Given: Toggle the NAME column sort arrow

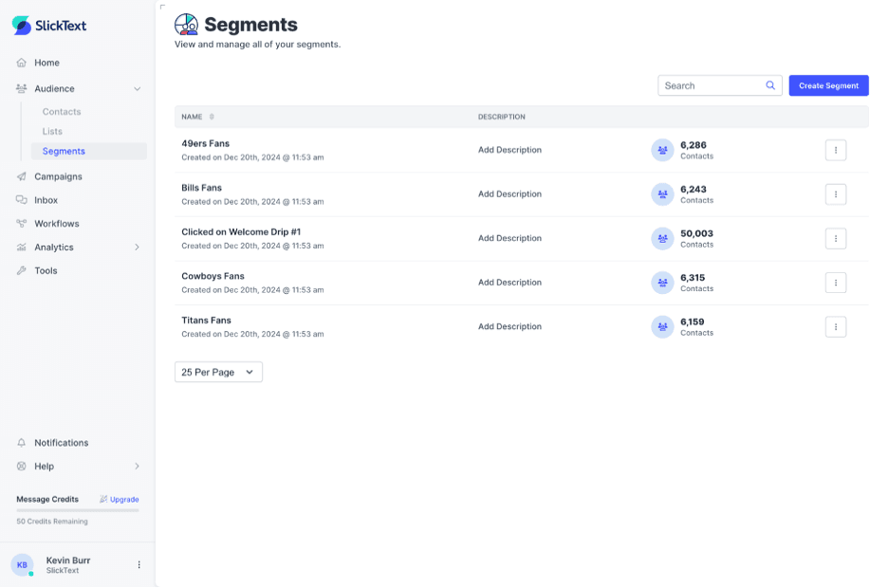Looking at the screenshot, I should (x=211, y=117).
